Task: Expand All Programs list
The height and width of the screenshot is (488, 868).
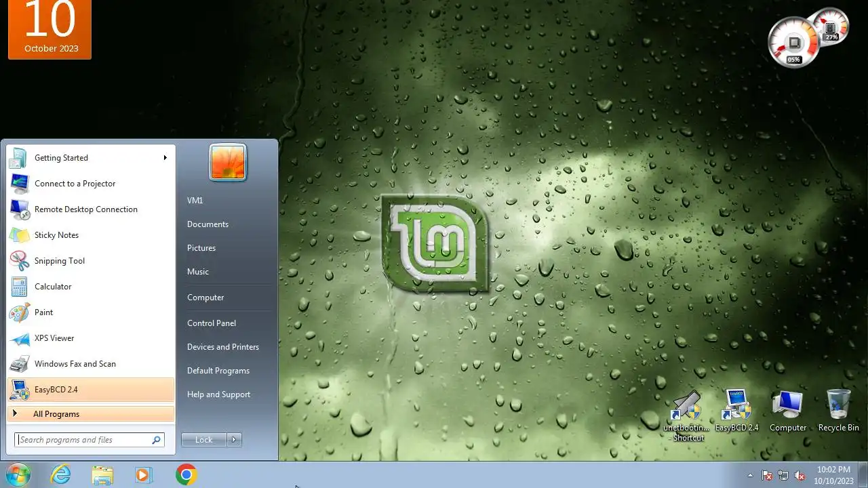Action: (90, 414)
